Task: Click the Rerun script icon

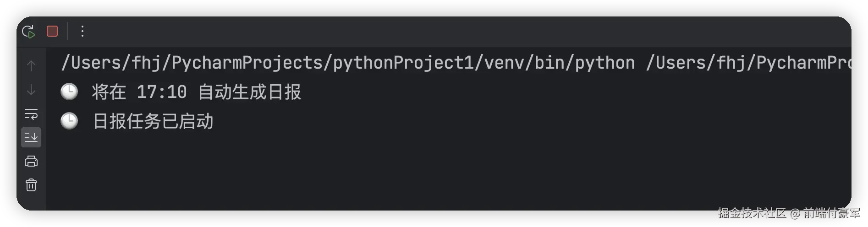Action: coord(28,31)
